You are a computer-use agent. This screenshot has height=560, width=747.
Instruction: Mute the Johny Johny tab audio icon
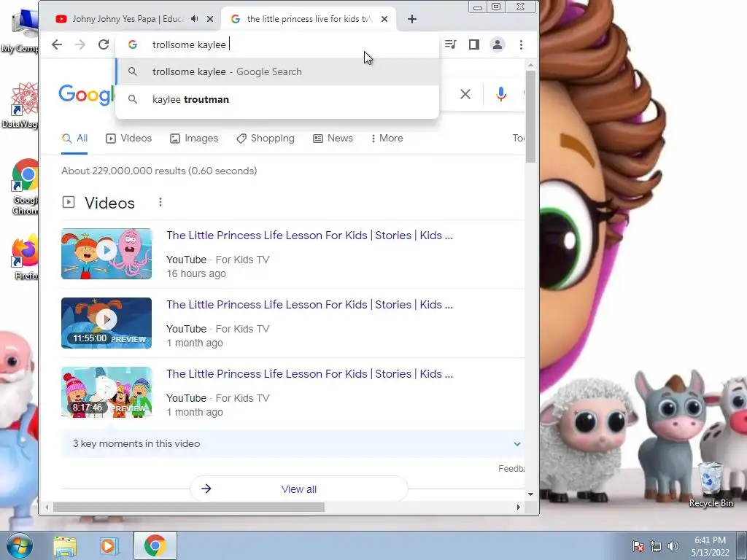pyautogui.click(x=194, y=19)
